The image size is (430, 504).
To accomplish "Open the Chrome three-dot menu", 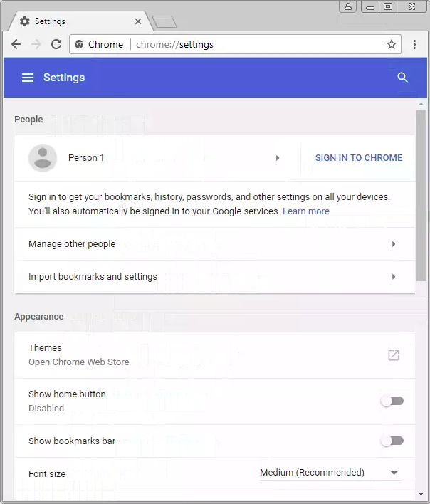I will tap(414, 44).
